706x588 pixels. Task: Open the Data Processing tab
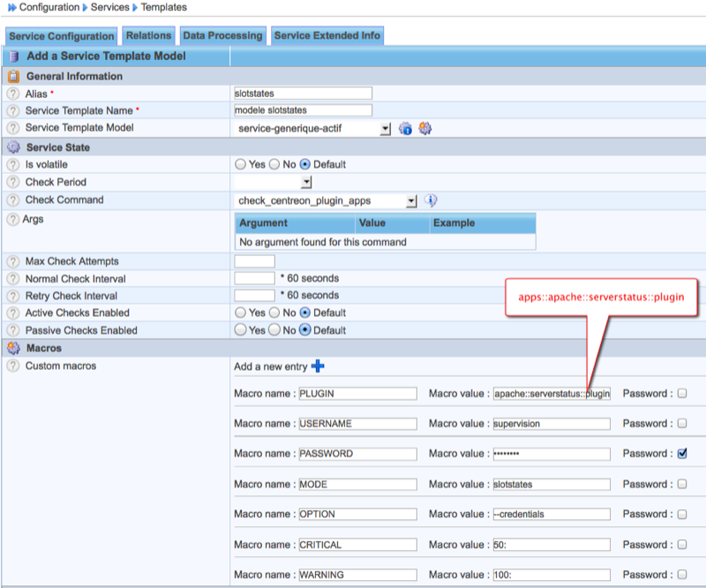(x=222, y=35)
